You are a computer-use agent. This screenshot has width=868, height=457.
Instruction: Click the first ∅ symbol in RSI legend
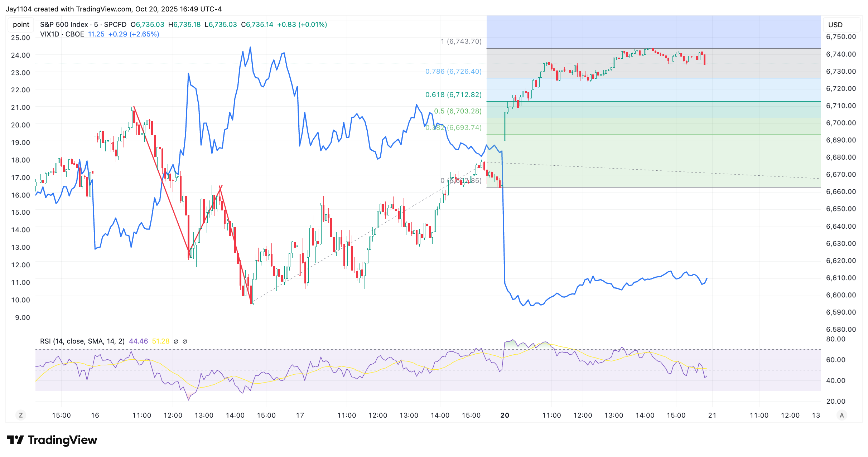176,341
